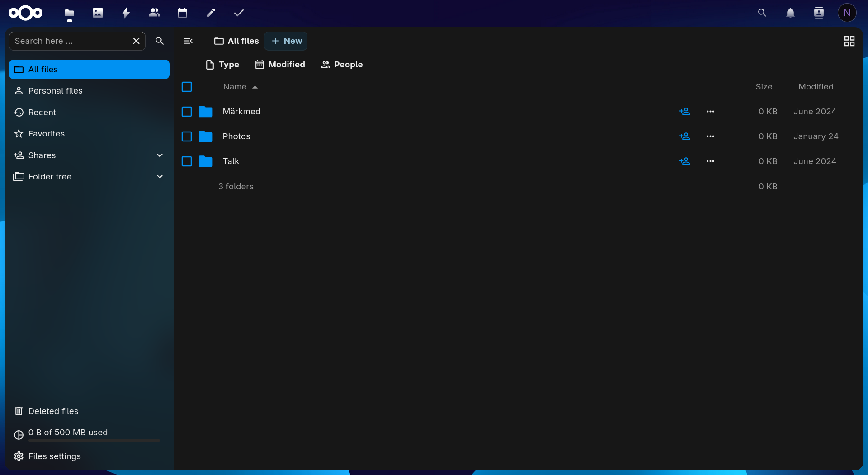Click the New button

click(286, 41)
